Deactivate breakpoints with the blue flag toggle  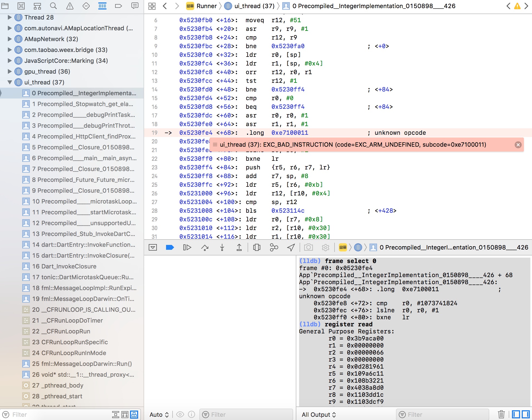pos(170,247)
